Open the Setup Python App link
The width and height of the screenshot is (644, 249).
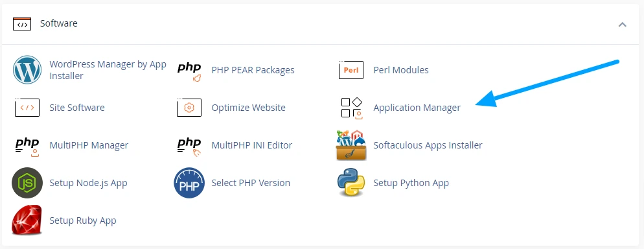click(411, 183)
